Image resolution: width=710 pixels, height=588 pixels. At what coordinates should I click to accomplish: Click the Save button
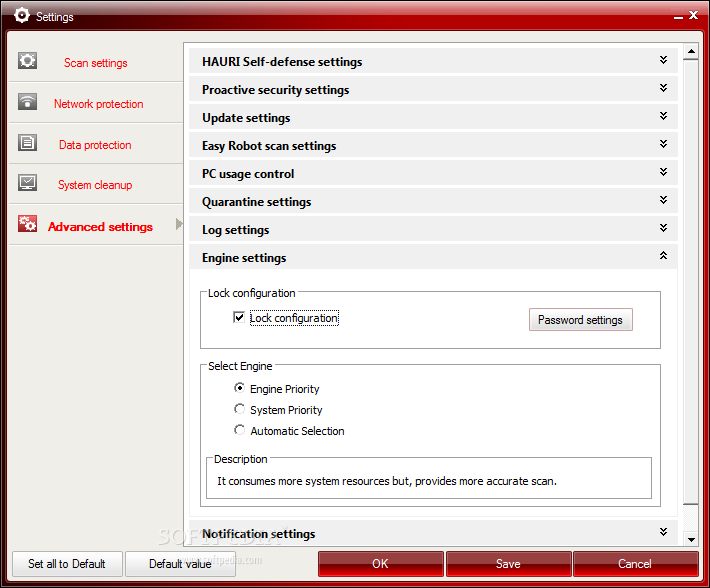tap(508, 564)
